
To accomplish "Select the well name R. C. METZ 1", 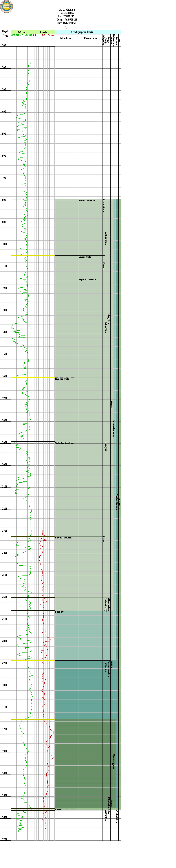I will tap(67, 10).
